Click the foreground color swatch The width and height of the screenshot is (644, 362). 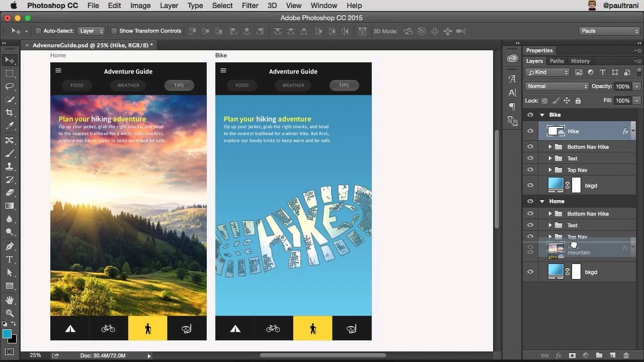7,334
